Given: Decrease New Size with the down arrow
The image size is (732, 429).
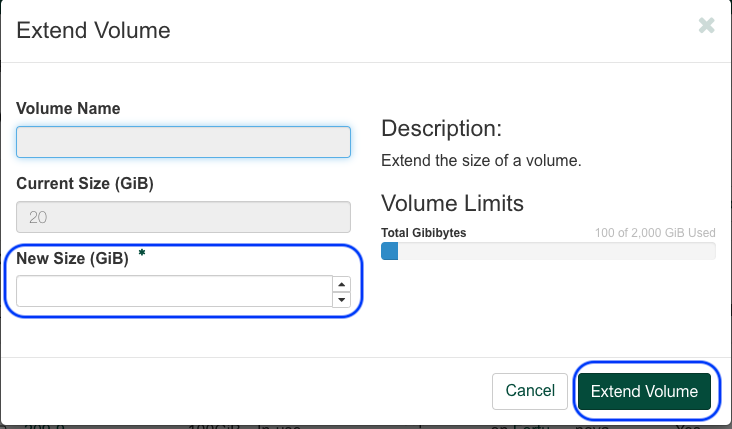Looking at the screenshot, I should (342, 300).
